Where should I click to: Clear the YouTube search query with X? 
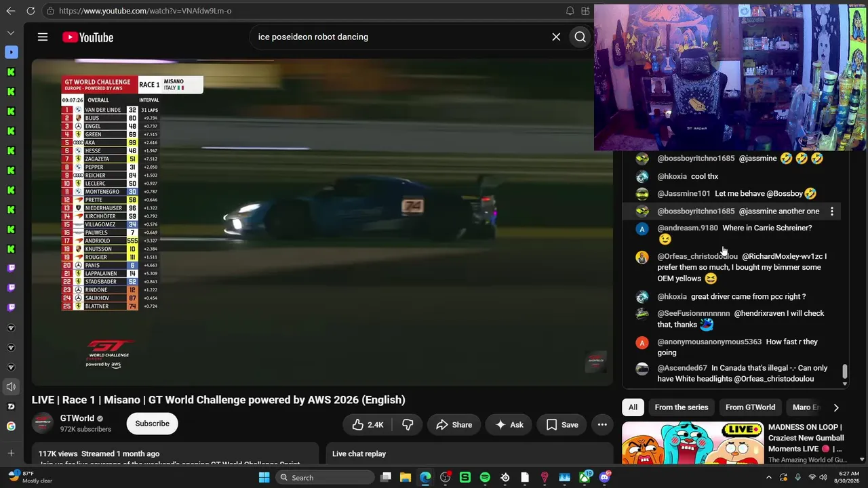click(556, 37)
